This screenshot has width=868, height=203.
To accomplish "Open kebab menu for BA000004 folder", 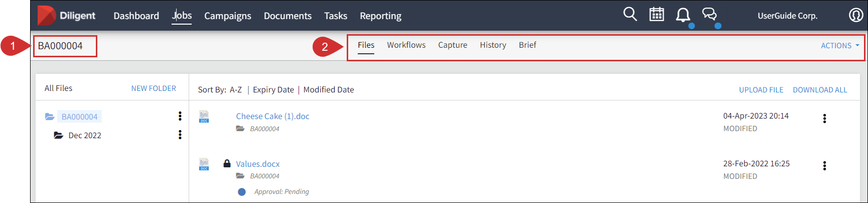I will pyautogui.click(x=180, y=116).
